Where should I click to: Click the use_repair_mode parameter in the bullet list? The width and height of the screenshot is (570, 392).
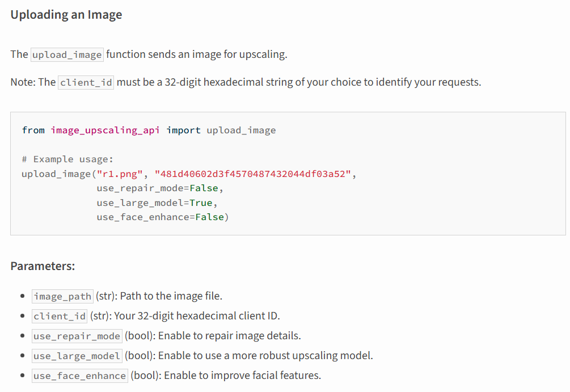(77, 336)
